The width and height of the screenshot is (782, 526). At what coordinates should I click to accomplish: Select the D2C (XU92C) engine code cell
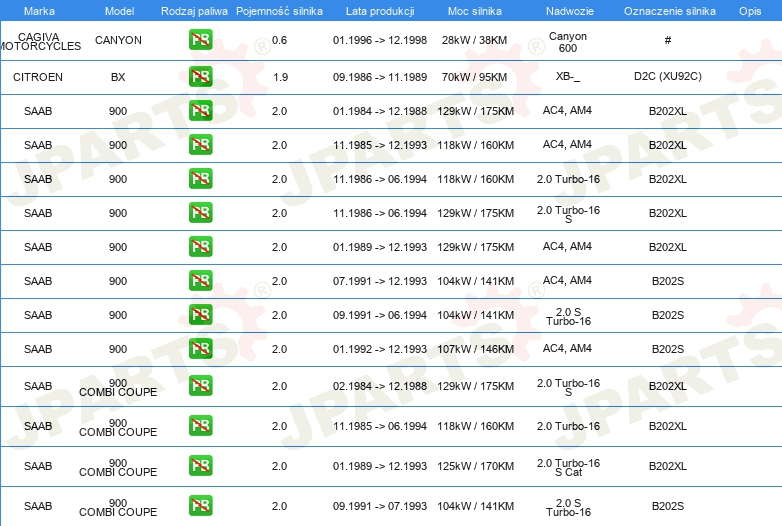click(x=667, y=77)
